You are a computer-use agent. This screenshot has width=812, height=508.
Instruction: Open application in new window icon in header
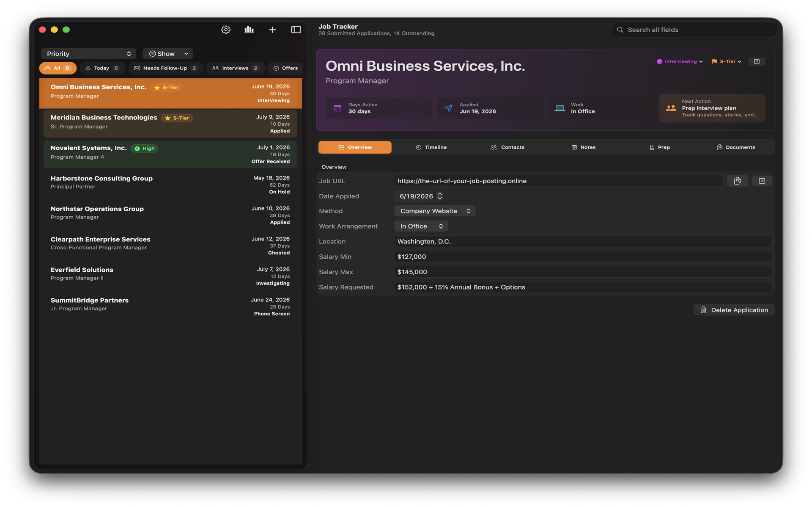coord(757,61)
